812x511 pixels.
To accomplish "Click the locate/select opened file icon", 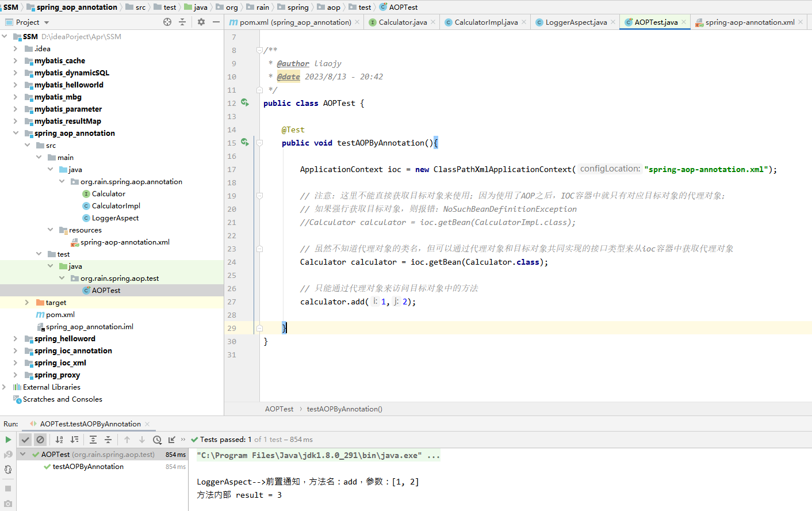I will [167, 22].
